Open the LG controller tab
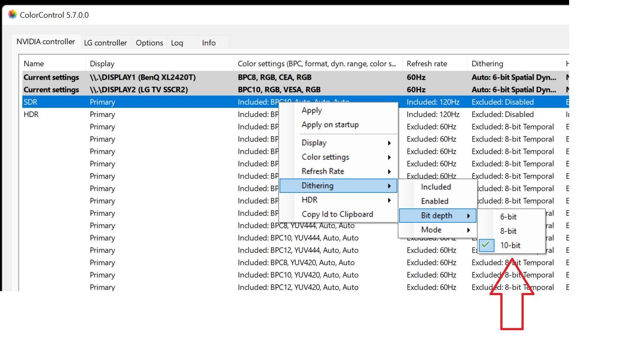 pos(106,42)
